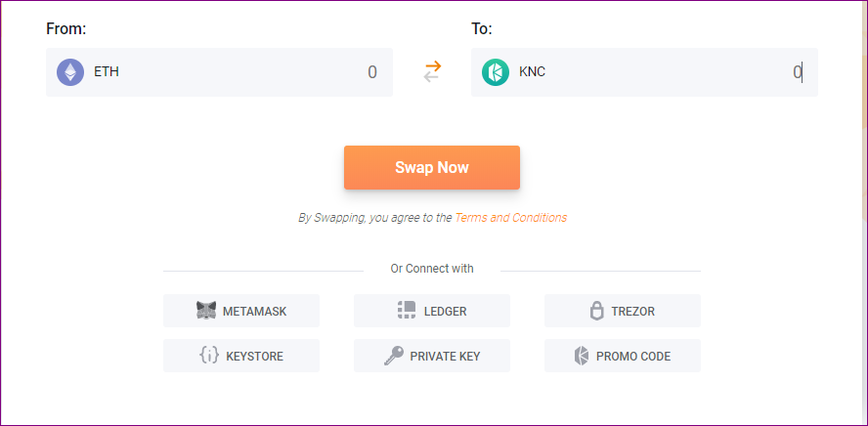The image size is (868, 426).
Task: Click the MetaMask fox icon
Action: point(206,311)
